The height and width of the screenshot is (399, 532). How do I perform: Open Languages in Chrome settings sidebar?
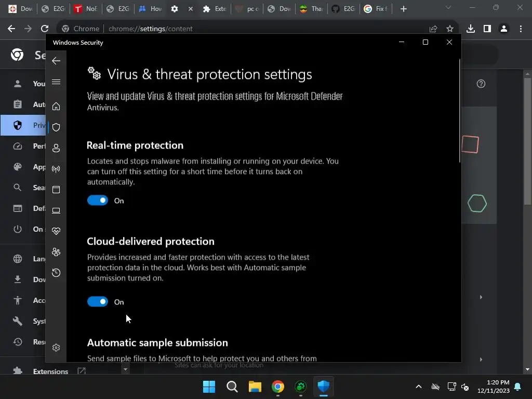pyautogui.click(x=23, y=259)
